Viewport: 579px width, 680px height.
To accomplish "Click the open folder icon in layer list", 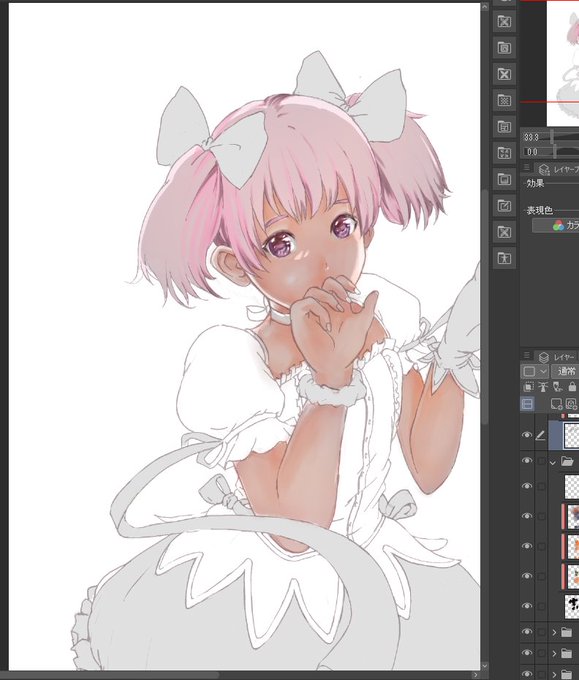I will [x=567, y=461].
